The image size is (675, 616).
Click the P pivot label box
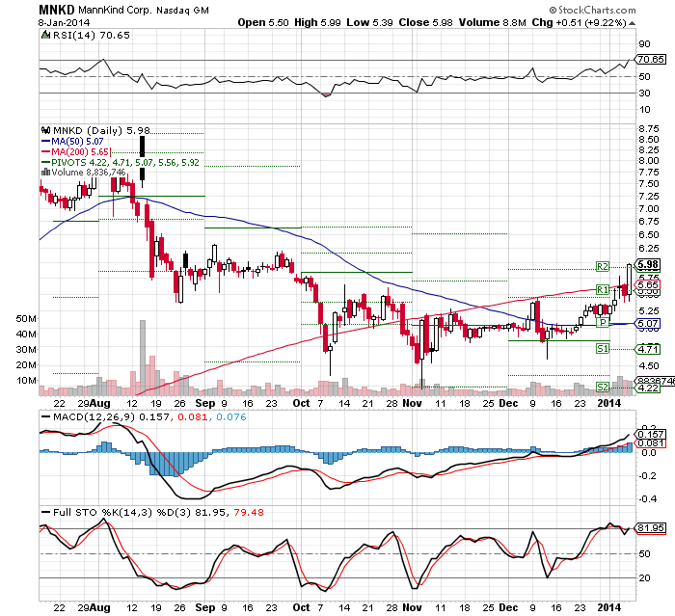[603, 322]
